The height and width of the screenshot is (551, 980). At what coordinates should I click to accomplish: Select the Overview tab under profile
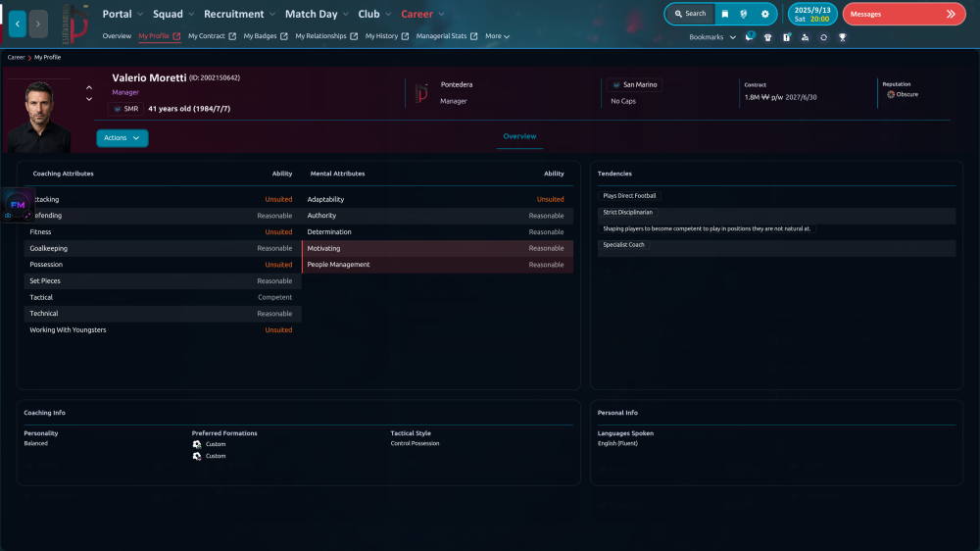point(519,136)
